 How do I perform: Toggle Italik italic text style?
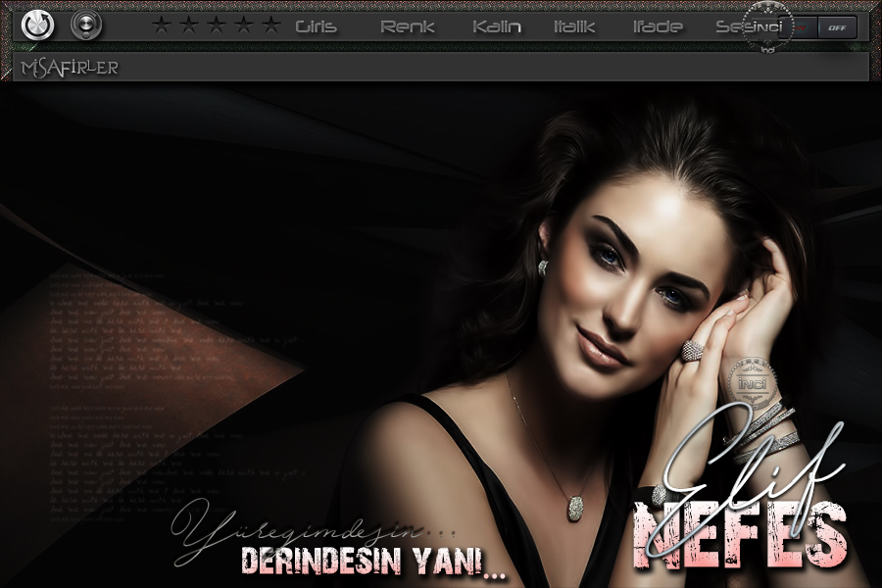574,27
